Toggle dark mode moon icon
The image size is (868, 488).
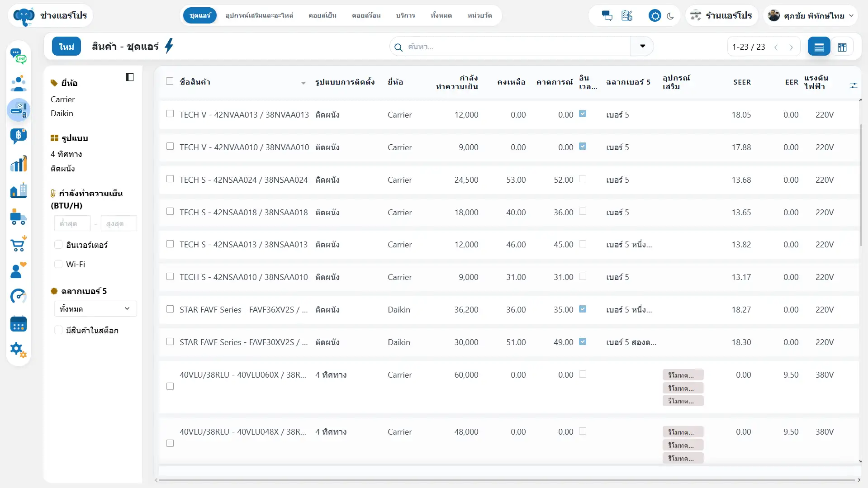pyautogui.click(x=670, y=16)
